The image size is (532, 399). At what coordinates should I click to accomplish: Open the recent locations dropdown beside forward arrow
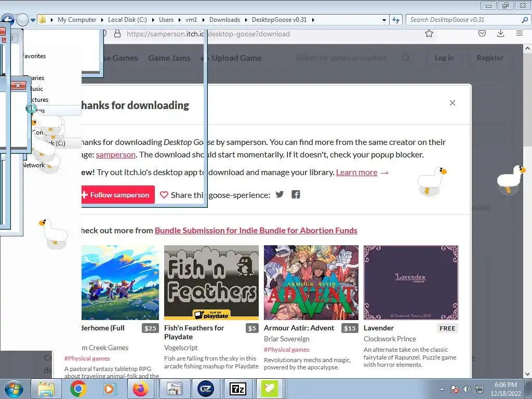(33, 20)
